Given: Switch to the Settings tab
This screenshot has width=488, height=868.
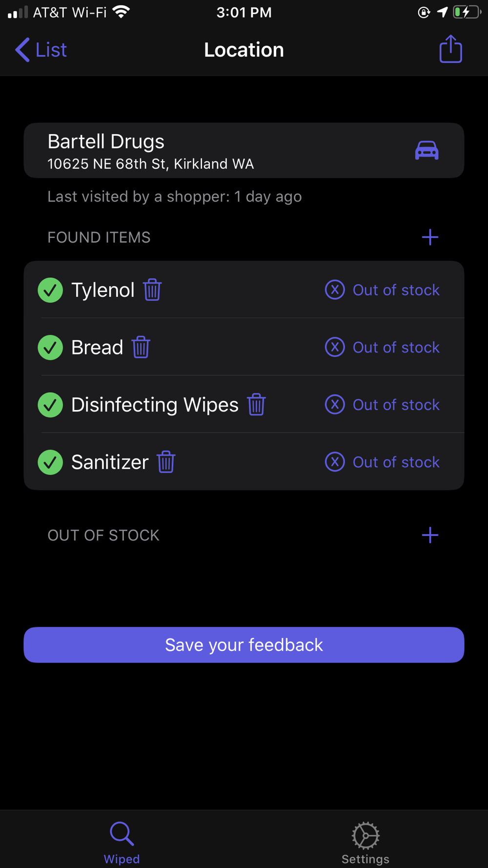Looking at the screenshot, I should coord(366,842).
